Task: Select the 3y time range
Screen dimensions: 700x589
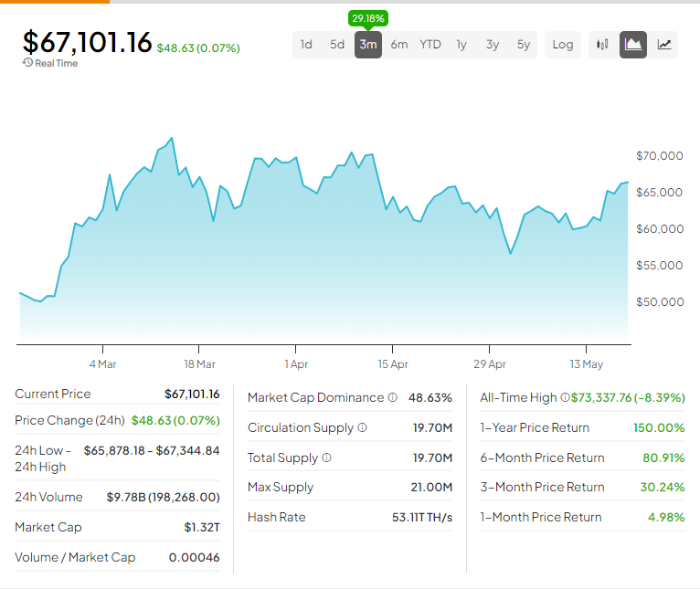Action: [493, 45]
